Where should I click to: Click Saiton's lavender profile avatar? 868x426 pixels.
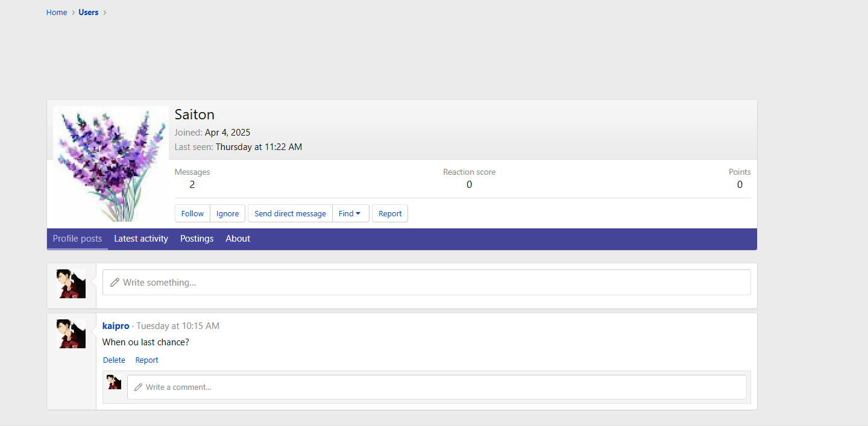coord(110,164)
